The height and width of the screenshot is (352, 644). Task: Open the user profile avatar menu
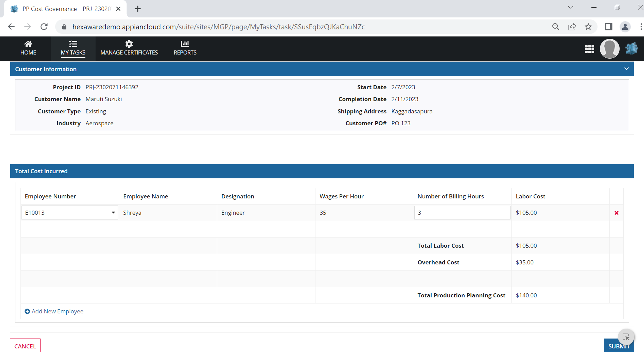pos(609,49)
